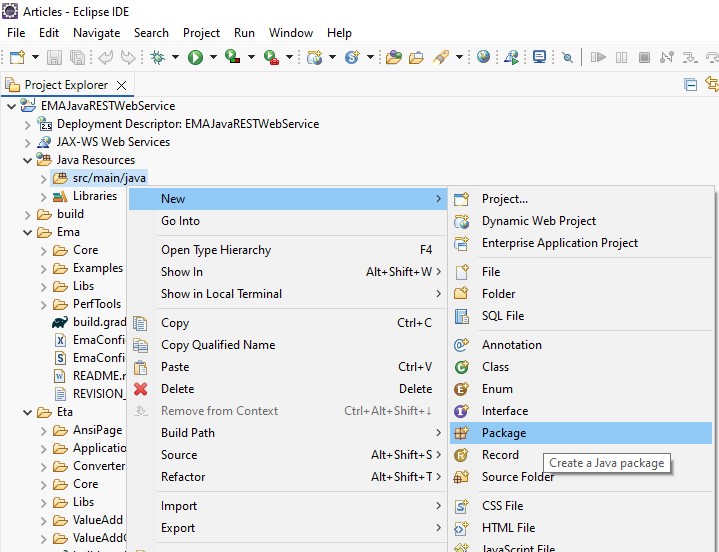The image size is (719, 552).
Task: Select the Examples folder under Ema
Action: pos(98,268)
